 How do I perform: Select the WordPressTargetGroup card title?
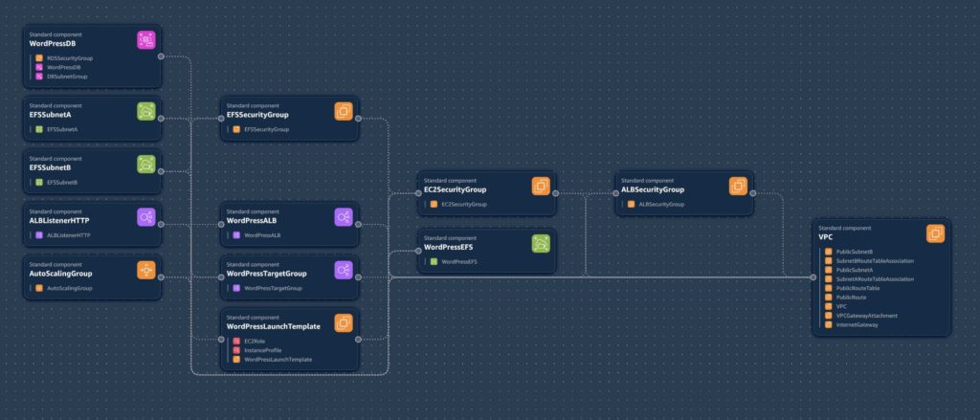click(267, 274)
